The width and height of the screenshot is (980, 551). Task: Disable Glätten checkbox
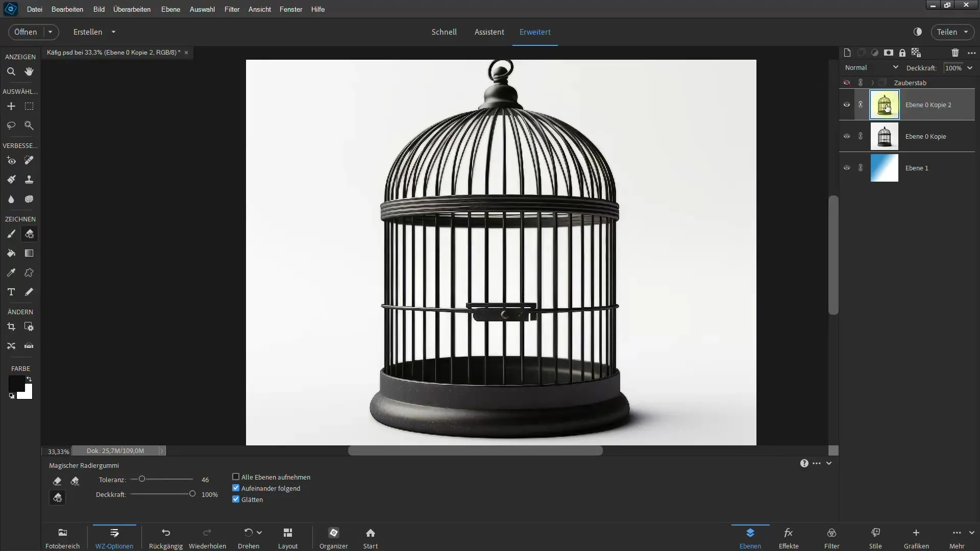coord(236,498)
